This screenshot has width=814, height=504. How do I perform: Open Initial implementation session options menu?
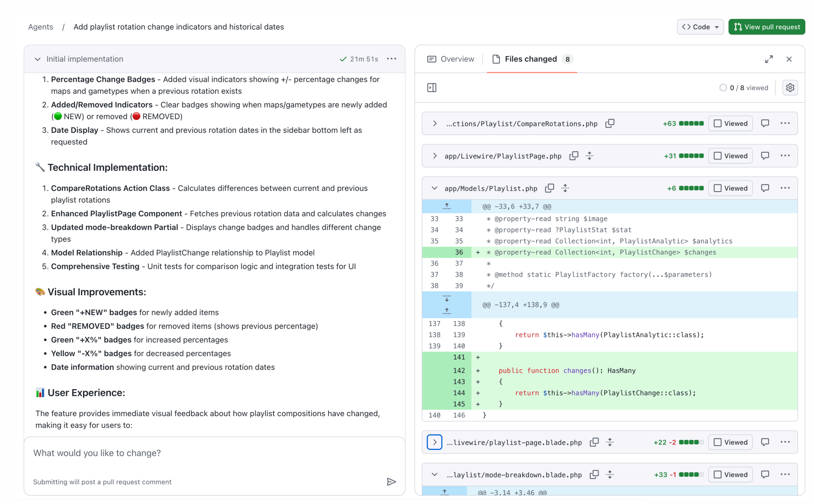391,59
